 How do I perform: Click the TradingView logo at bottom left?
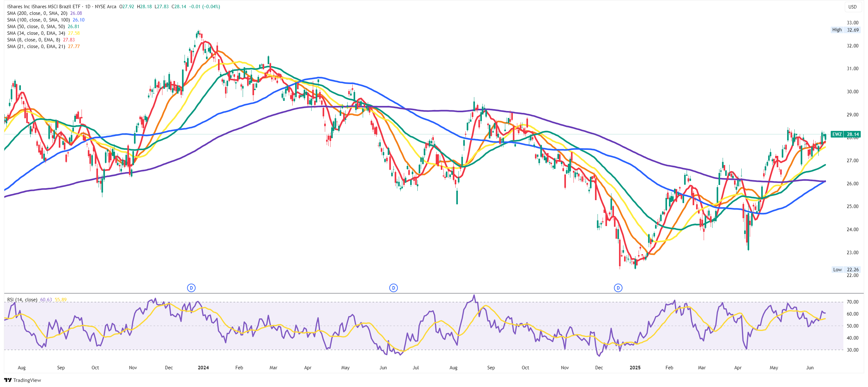tap(22, 380)
